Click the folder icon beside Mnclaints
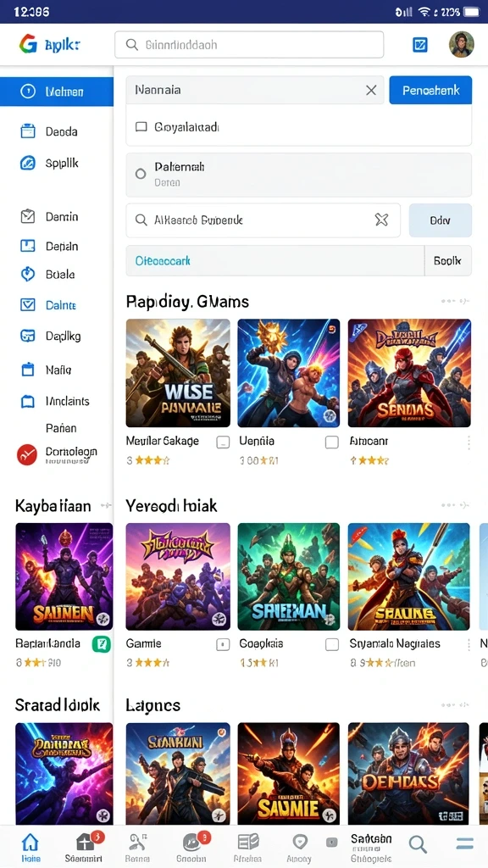This screenshot has height=868, width=488. (x=28, y=401)
